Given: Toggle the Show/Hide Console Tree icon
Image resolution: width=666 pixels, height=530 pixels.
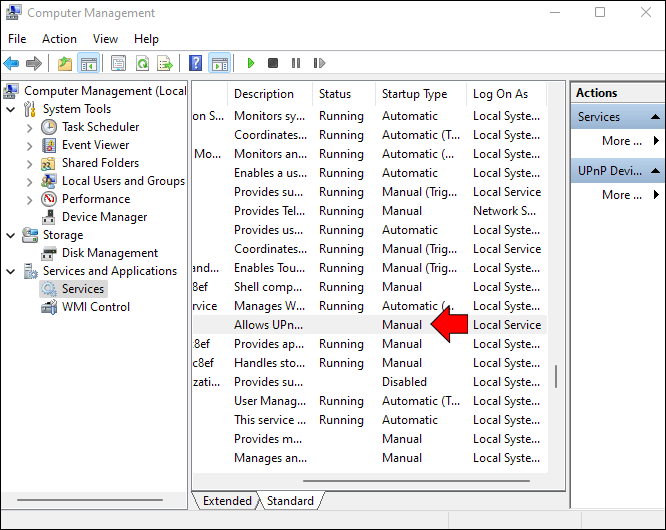Looking at the screenshot, I should pyautogui.click(x=89, y=64).
